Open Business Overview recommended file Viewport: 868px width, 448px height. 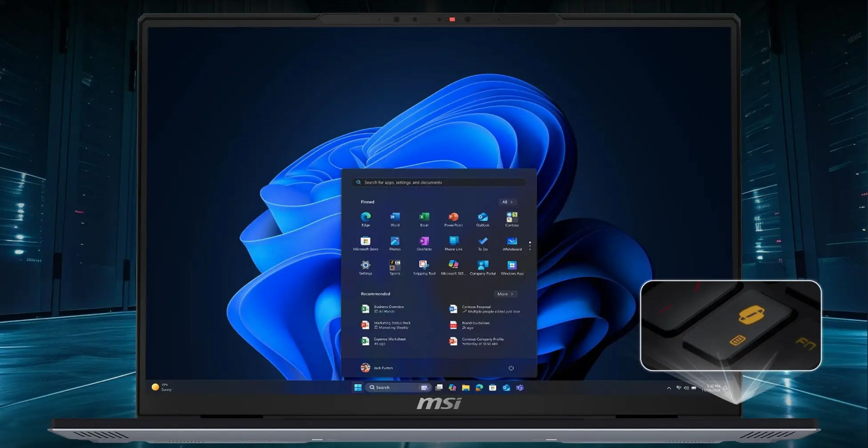pyautogui.click(x=383, y=309)
